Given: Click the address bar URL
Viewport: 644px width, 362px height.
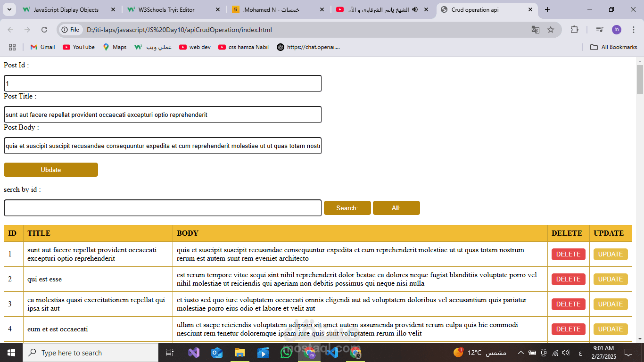Looking at the screenshot, I should [x=179, y=30].
